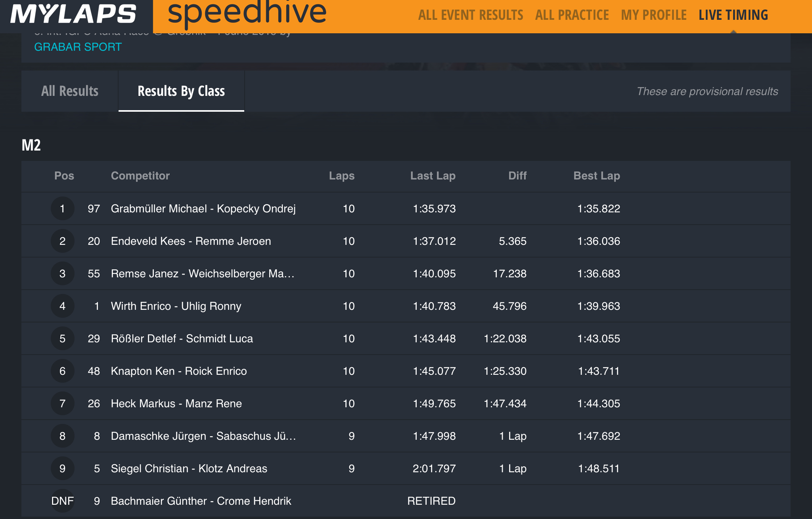
Task: Click the diff value 45.796
Action: click(x=510, y=306)
